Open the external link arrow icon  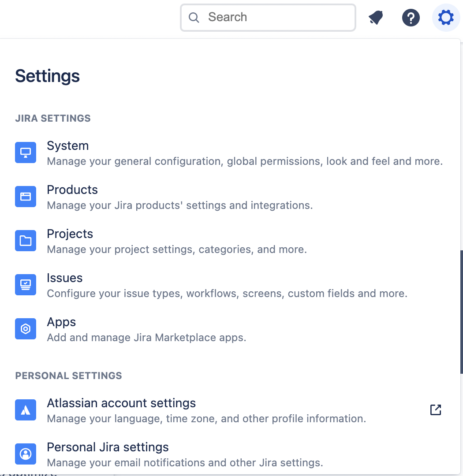coord(435,410)
